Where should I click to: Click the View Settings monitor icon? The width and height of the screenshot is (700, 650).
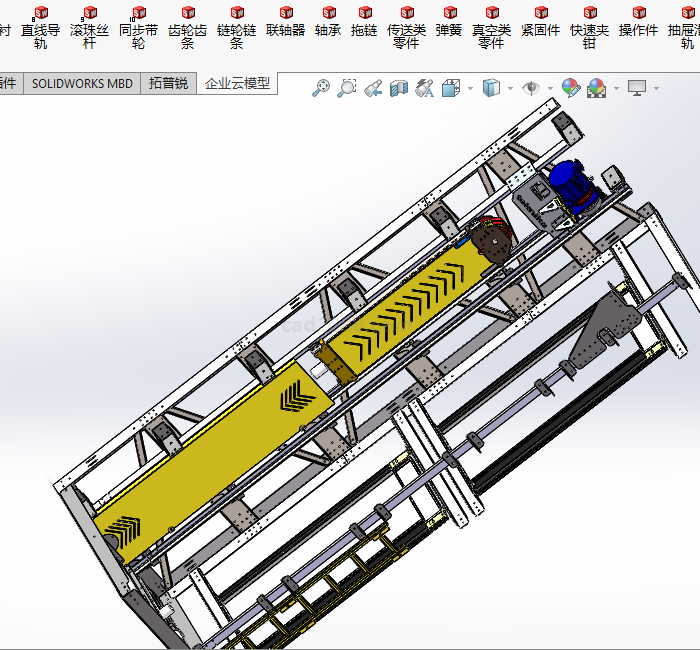tap(637, 88)
